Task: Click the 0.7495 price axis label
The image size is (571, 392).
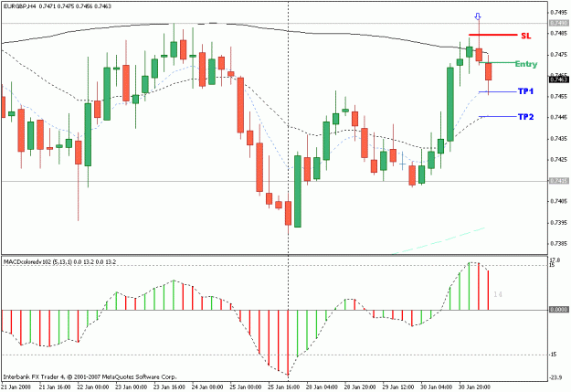Action: (x=558, y=13)
